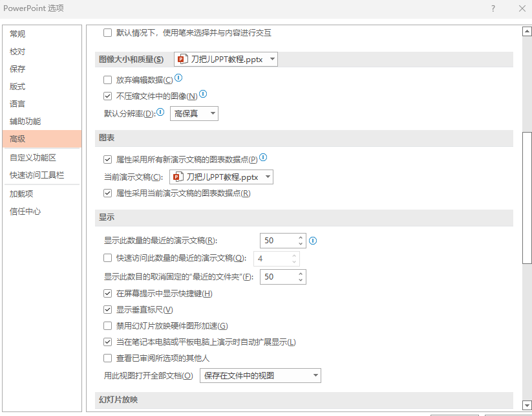Viewport: 532px width, 416px height.
Task: Expand the 默认分辨率 高保真 dropdown
Action: coord(194,113)
